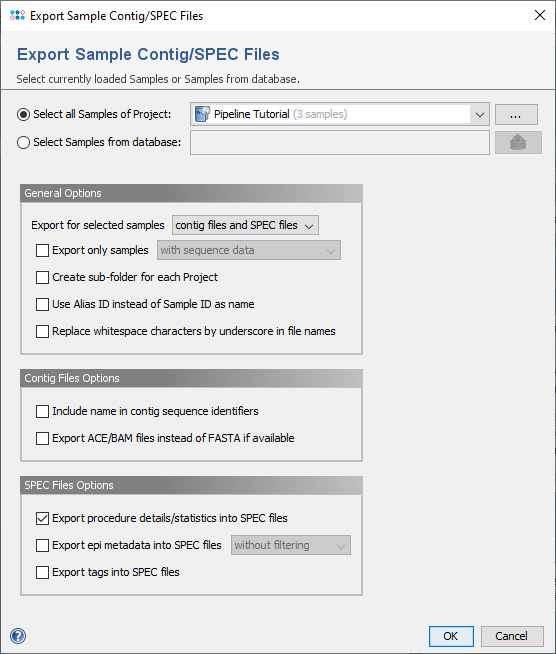Toggle Include name in contig sequence identifiers
The height and width of the screenshot is (654, 556).
(42, 411)
